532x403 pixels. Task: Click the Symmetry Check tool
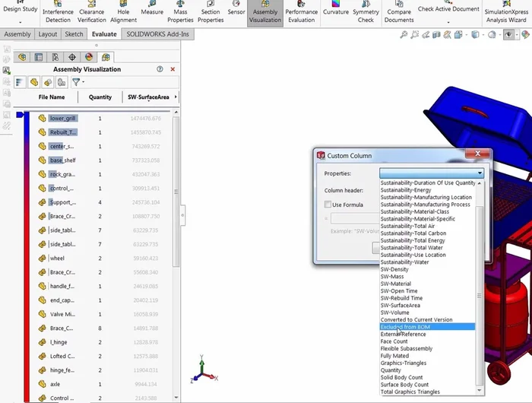click(366, 11)
